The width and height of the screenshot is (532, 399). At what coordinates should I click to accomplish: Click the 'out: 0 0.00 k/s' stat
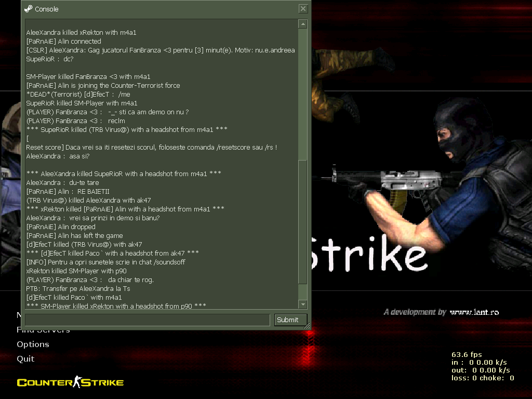click(x=481, y=370)
